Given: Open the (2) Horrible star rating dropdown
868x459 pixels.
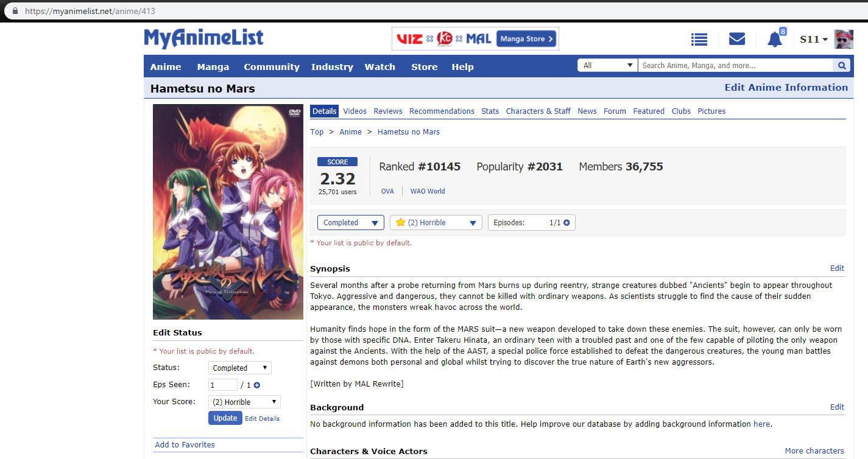Looking at the screenshot, I should (436, 223).
